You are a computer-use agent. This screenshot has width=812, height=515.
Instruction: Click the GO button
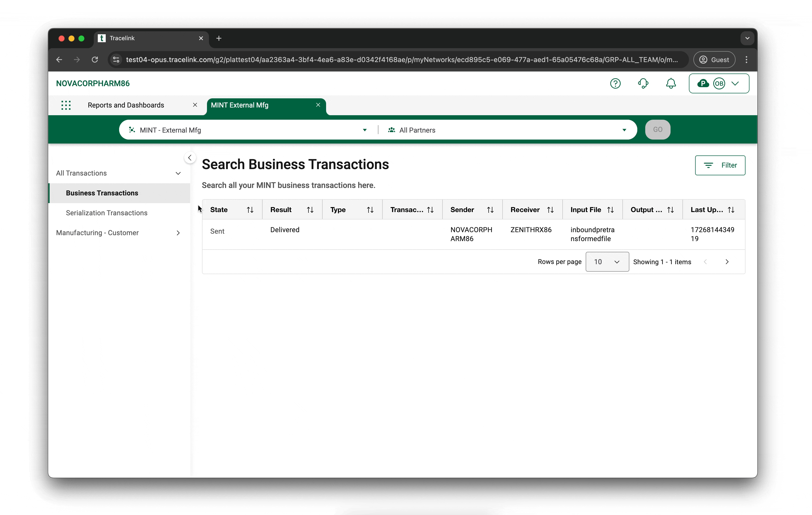pyautogui.click(x=657, y=130)
